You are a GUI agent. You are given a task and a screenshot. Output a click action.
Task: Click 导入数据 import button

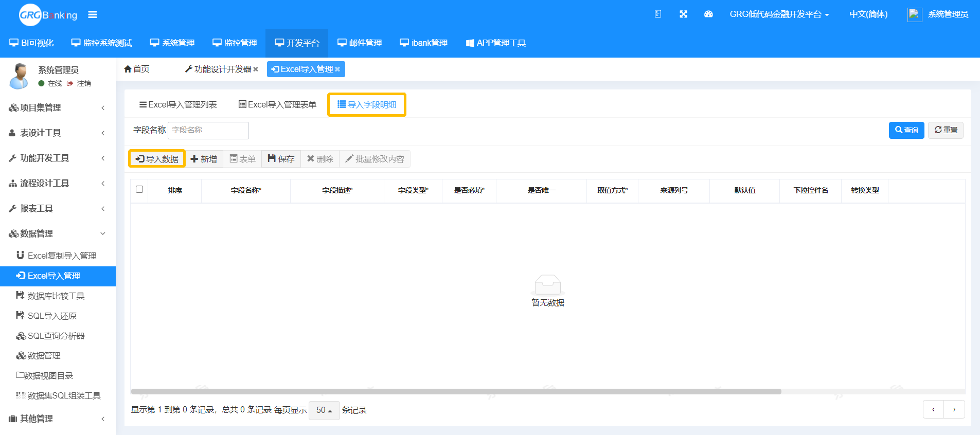click(x=157, y=159)
